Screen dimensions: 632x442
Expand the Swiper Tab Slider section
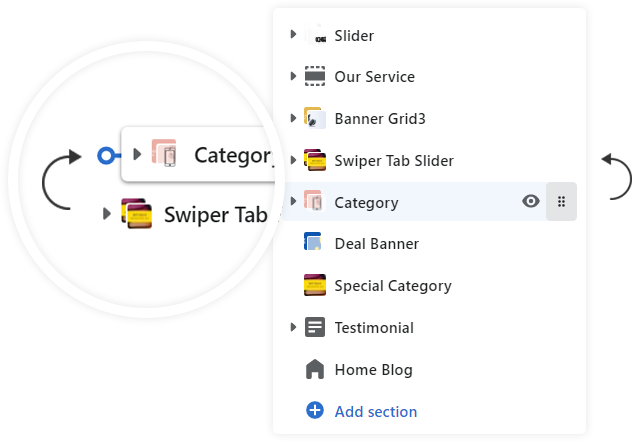click(293, 160)
